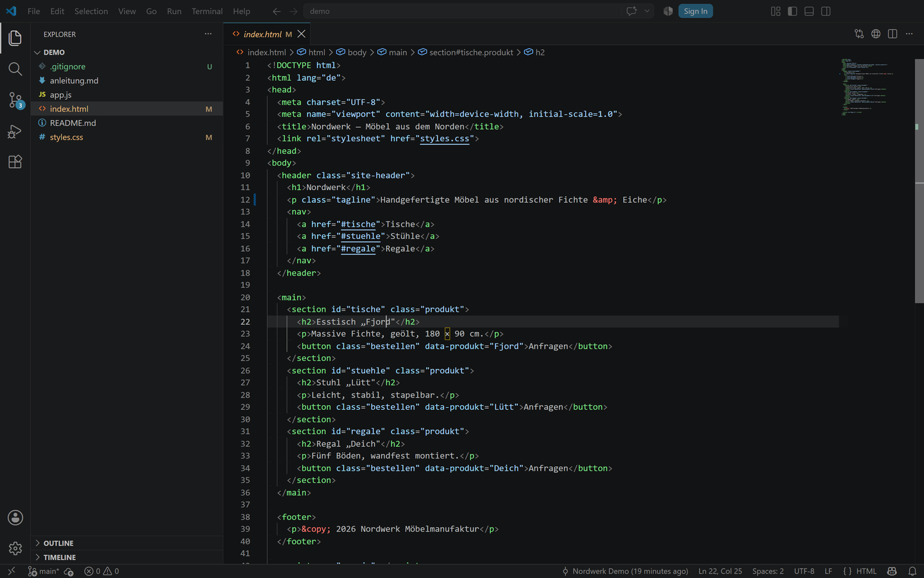Click the globe preview icon in editor toolbar
The height and width of the screenshot is (578, 924).
[876, 34]
